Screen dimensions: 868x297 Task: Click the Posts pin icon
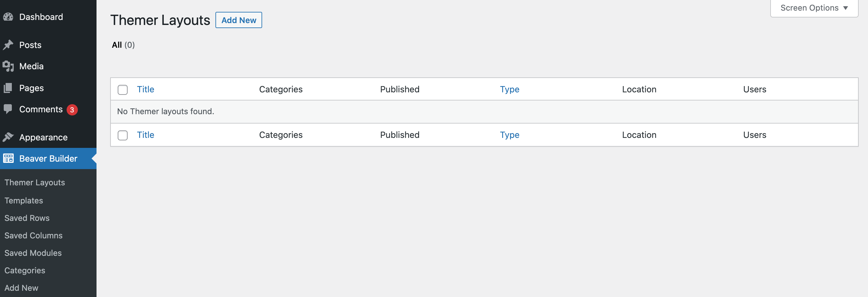tap(8, 45)
